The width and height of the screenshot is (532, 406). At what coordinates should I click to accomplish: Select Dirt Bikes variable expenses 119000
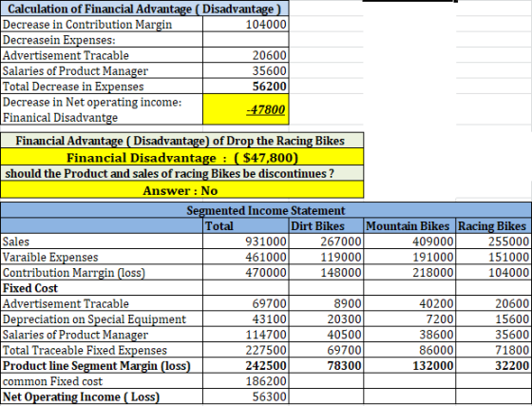coord(327,257)
